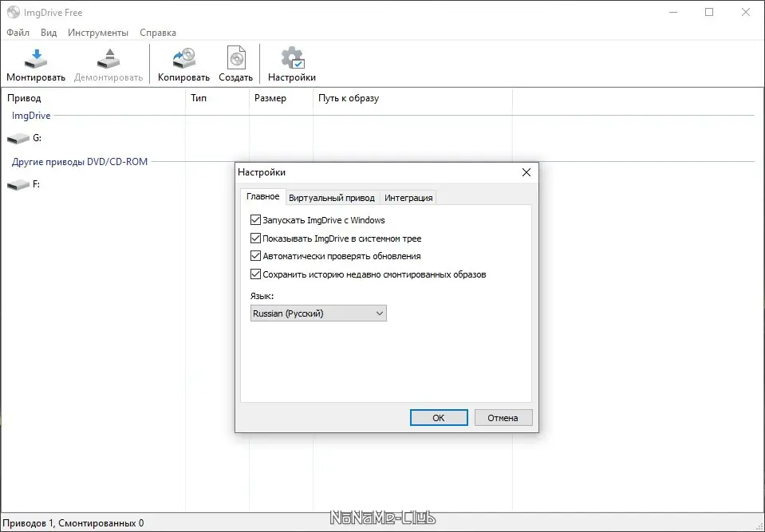This screenshot has width=765, height=532.
Task: Open the Файл menu
Action: (18, 33)
